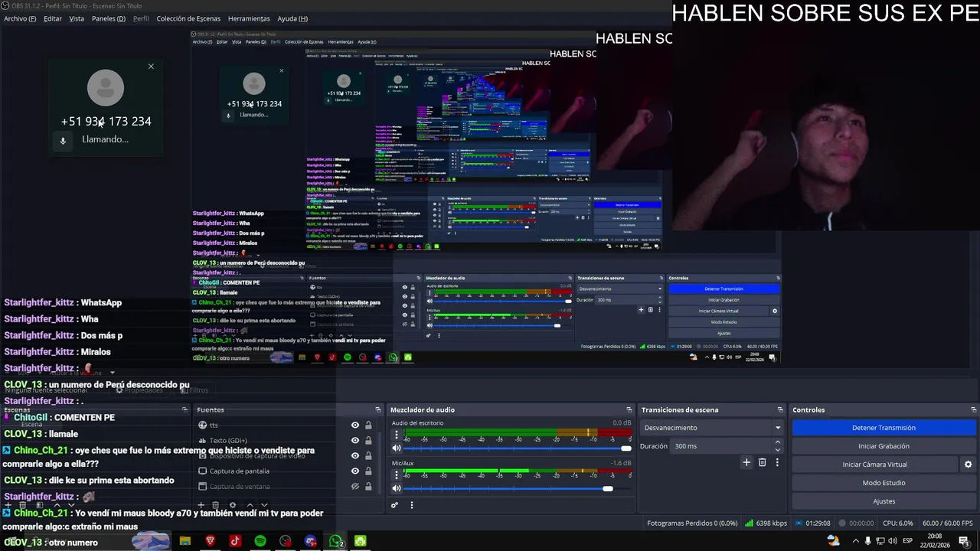Image resolution: width=980 pixels, height=551 pixels.
Task: Remove transition with the trash icon
Action: click(x=762, y=462)
